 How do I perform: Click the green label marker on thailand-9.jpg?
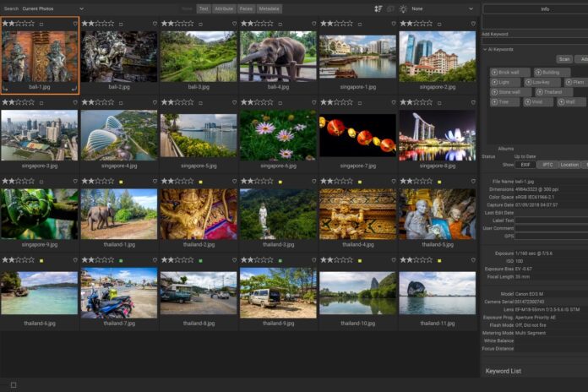(x=280, y=261)
